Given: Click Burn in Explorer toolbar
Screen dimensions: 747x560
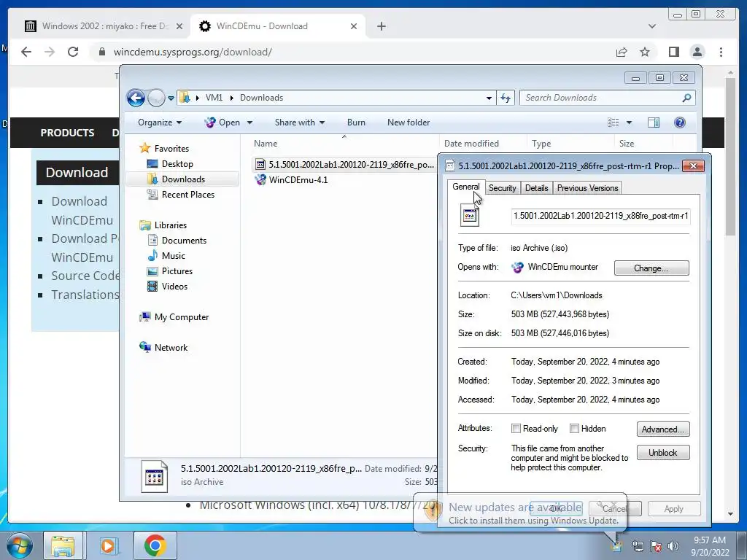Looking at the screenshot, I should click(x=356, y=122).
